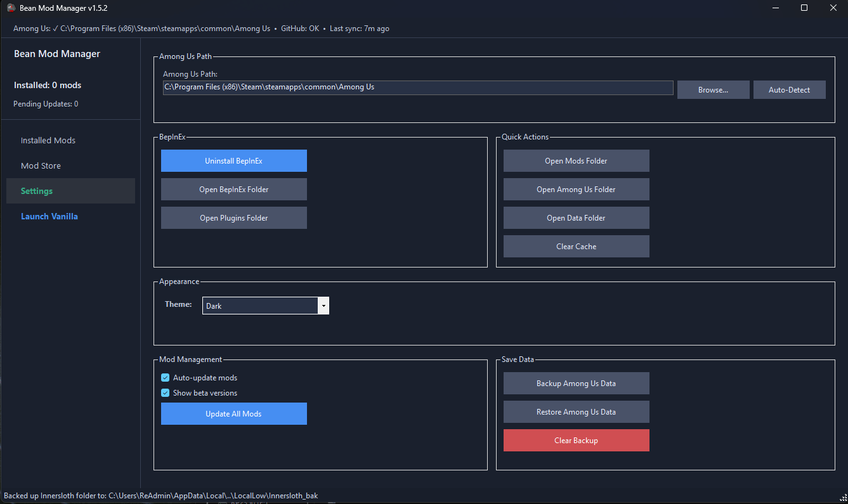
Task: Click Update All Mods
Action: tap(233, 414)
